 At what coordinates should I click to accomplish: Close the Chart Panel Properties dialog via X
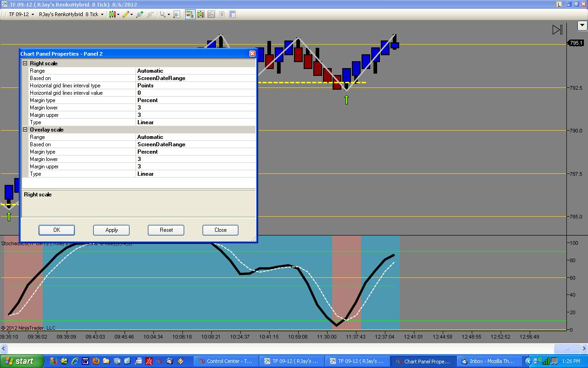(252, 54)
